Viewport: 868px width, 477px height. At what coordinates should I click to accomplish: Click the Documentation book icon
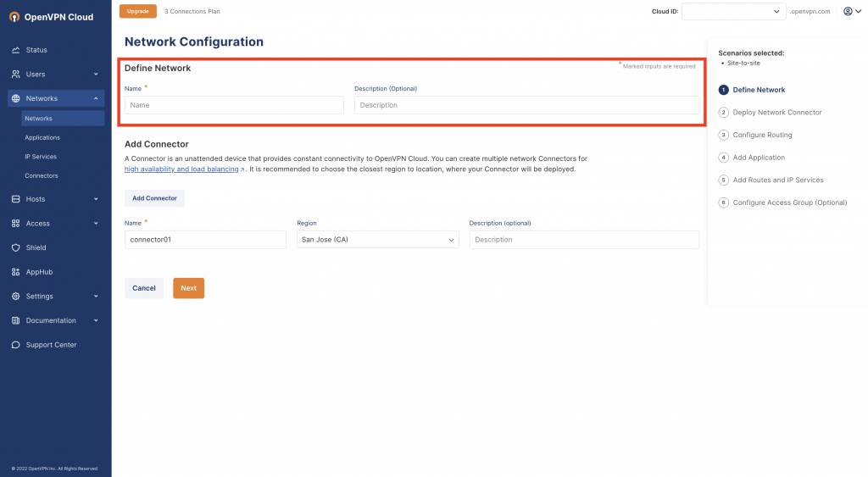click(x=15, y=320)
